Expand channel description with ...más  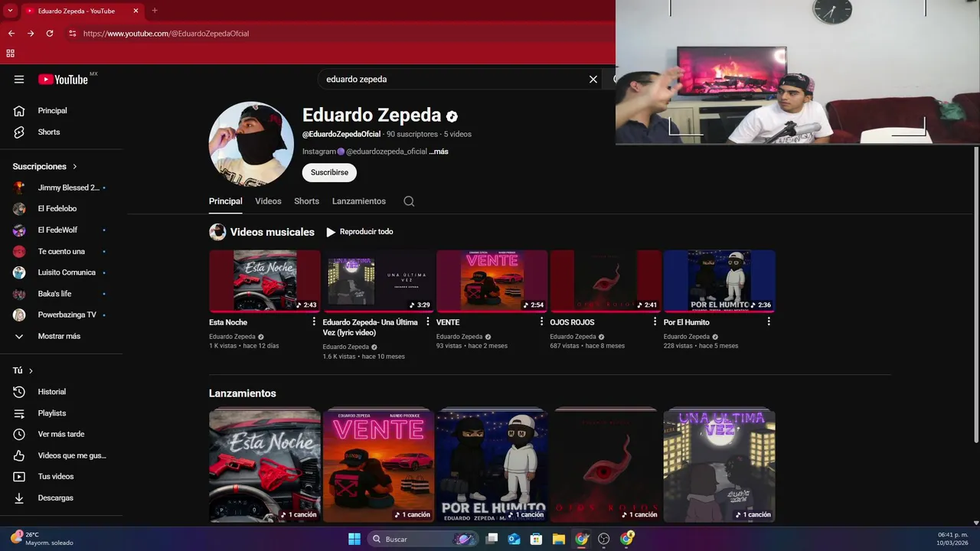click(x=439, y=152)
